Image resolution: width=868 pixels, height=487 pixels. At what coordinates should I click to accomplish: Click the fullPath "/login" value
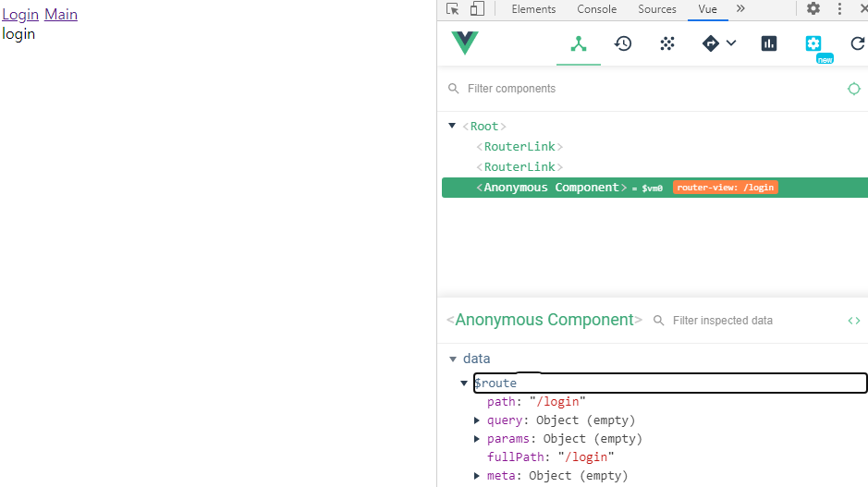click(x=586, y=457)
